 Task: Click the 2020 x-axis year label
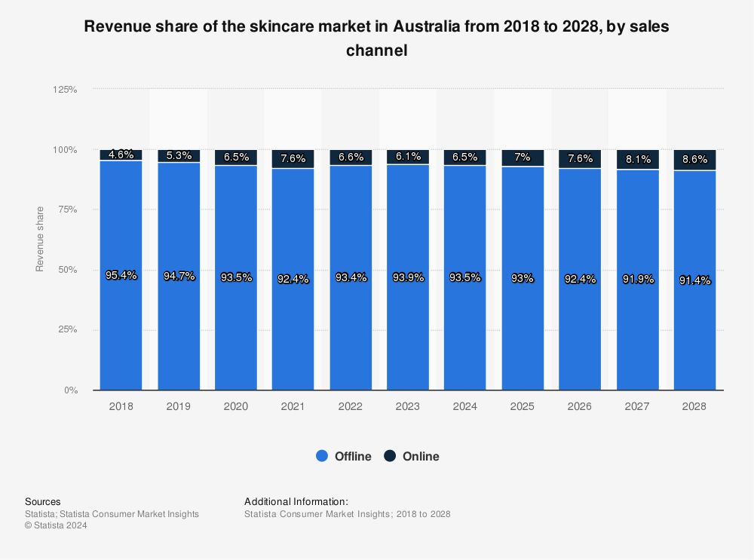[x=235, y=406]
